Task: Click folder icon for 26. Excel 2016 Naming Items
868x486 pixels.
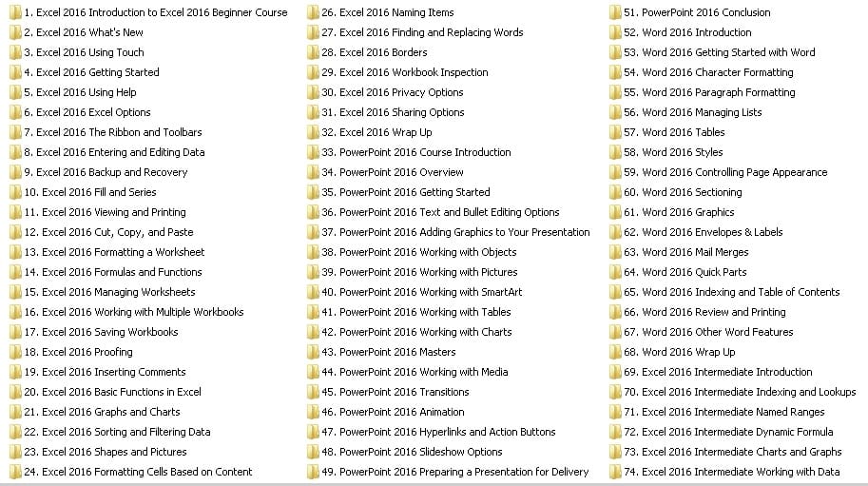Action: tap(313, 12)
